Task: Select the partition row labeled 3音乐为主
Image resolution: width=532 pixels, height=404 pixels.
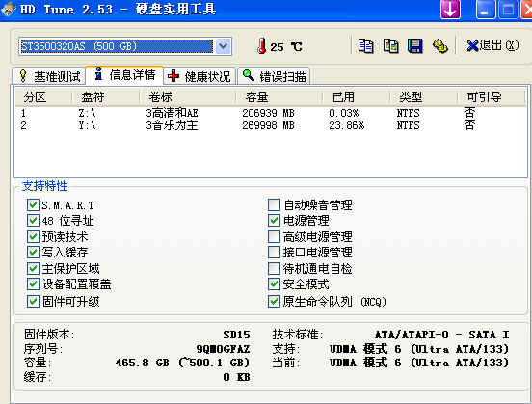Action: click(x=271, y=125)
